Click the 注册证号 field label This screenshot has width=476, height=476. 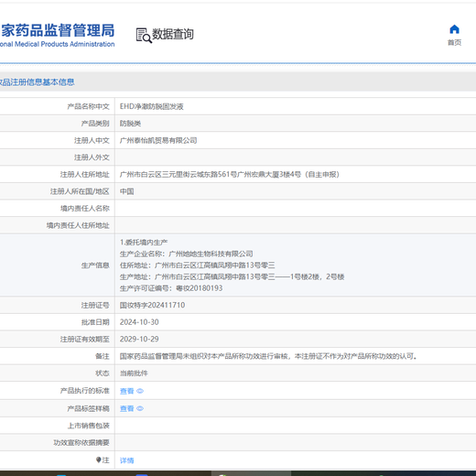click(95, 305)
